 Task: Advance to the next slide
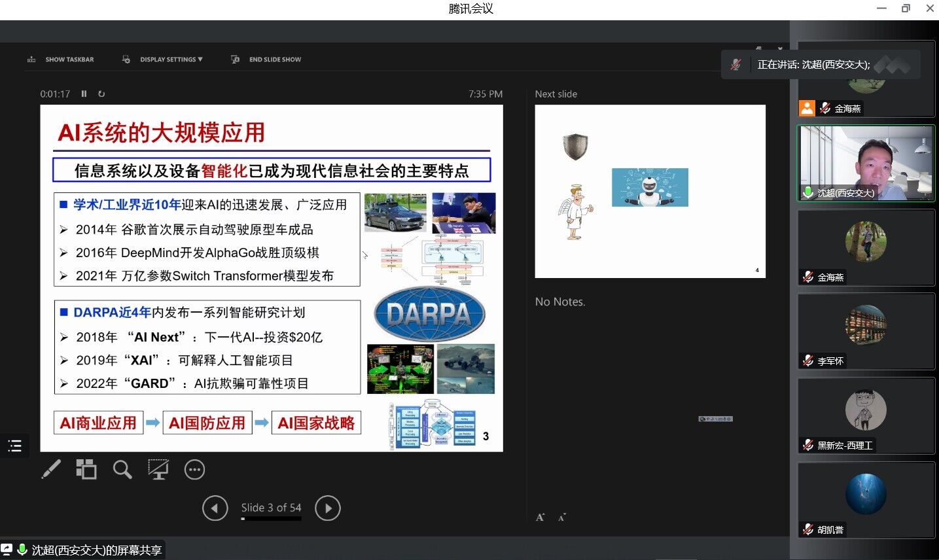point(328,508)
